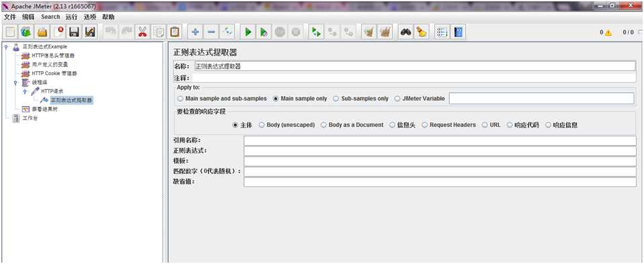Viewport: 644px width, 264px height.
Task: Click the Save As toolbar icon
Action: 89,32
